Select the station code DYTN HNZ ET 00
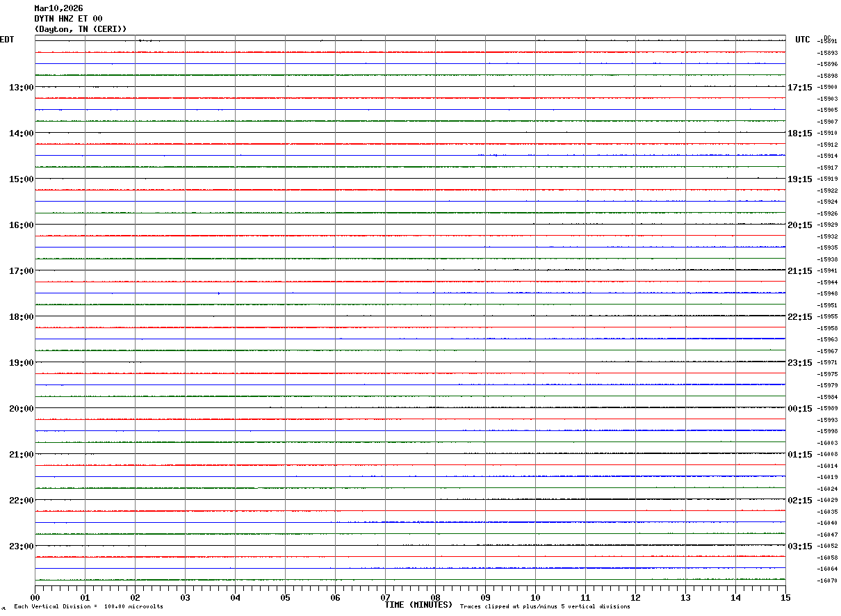 [68, 19]
